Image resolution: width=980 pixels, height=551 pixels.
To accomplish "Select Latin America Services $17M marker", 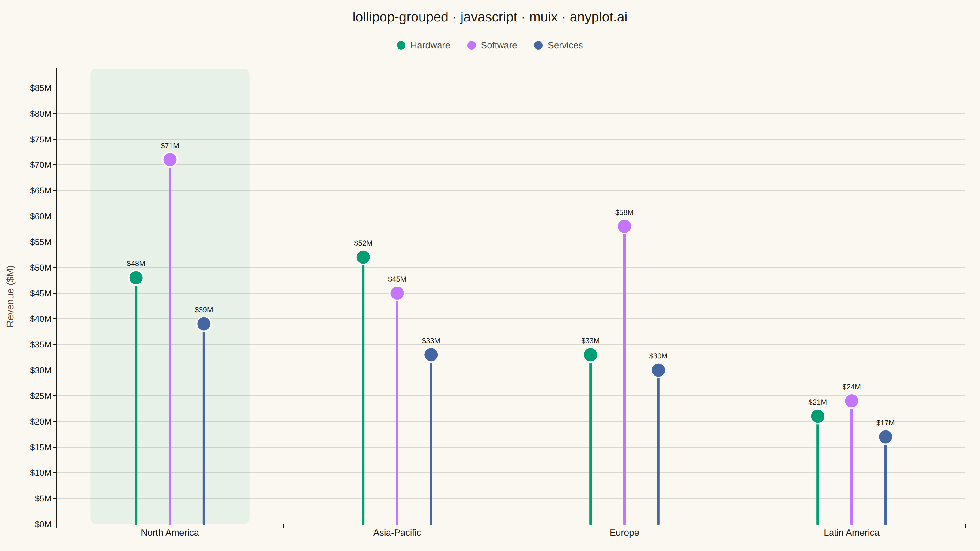I will pyautogui.click(x=885, y=437).
